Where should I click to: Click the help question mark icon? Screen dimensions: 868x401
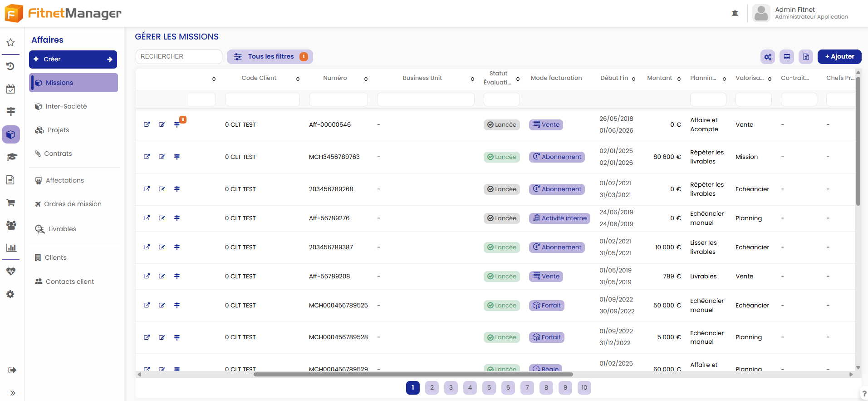click(x=864, y=394)
